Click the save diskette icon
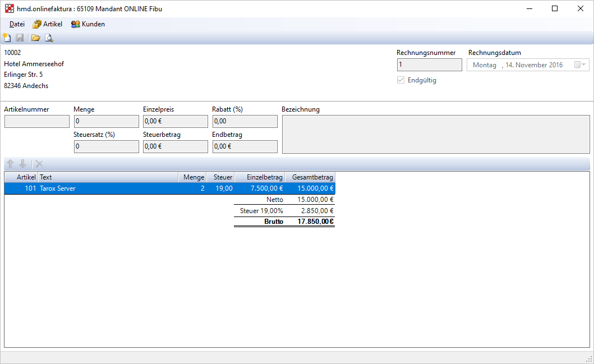 (20, 38)
